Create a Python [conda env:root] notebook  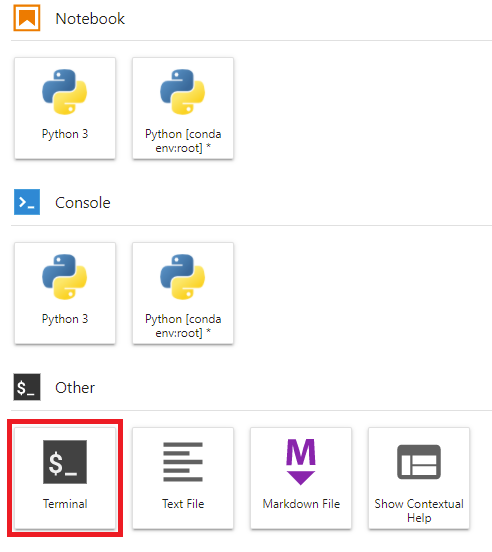point(183,108)
